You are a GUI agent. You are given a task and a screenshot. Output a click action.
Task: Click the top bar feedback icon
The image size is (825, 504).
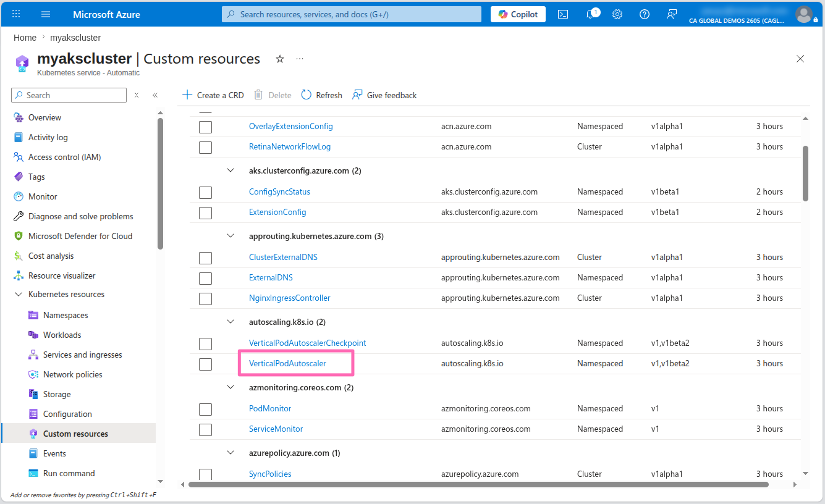click(x=672, y=14)
